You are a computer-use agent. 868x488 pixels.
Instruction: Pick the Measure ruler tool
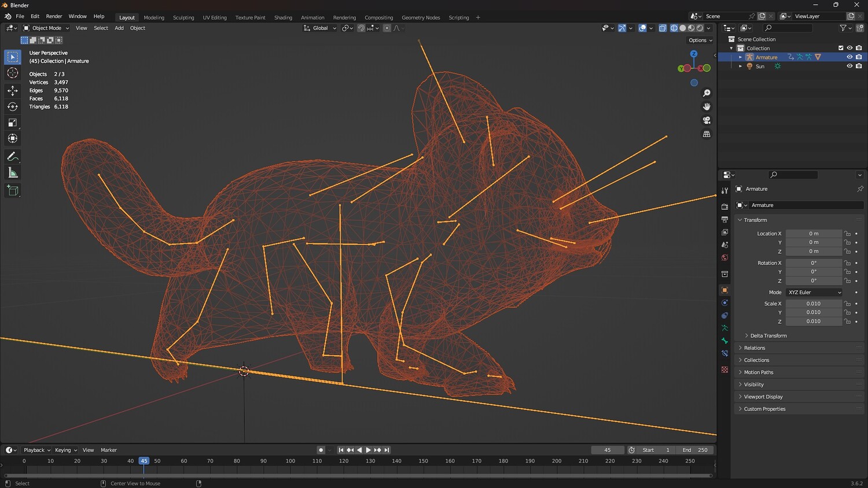(12, 173)
